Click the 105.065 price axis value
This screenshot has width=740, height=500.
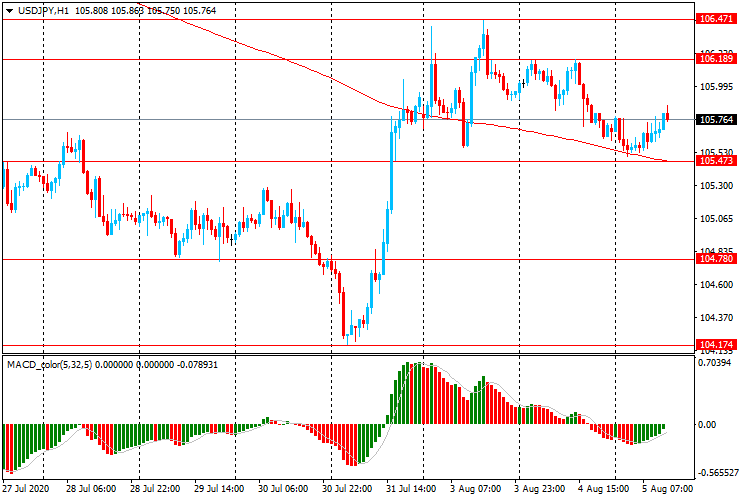pos(716,219)
